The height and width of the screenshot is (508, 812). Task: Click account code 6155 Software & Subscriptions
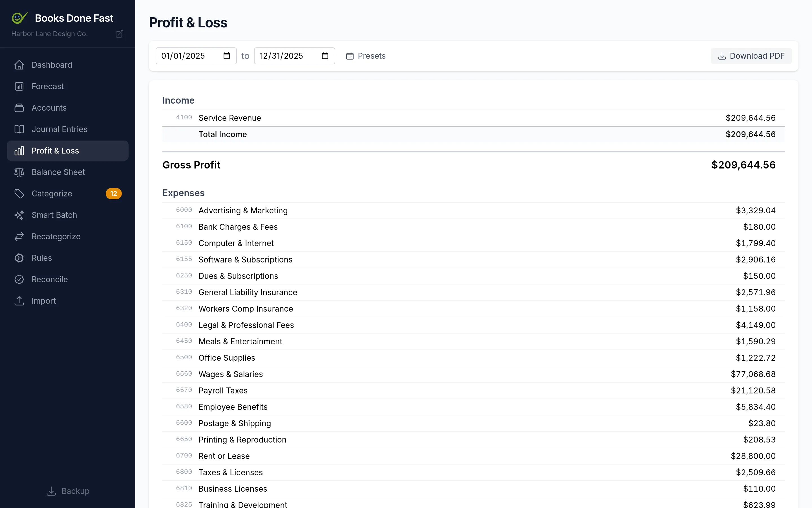coord(184,259)
